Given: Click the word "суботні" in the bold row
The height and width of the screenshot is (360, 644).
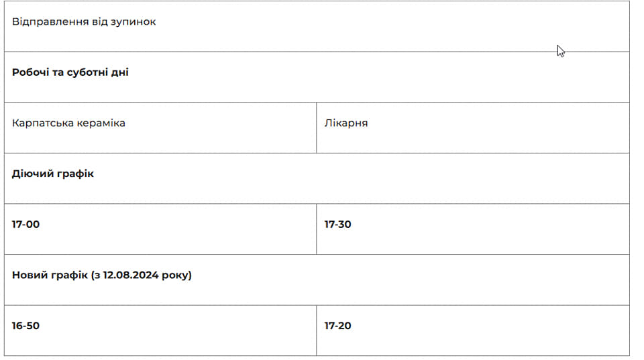Looking at the screenshot, I should click(x=88, y=72).
